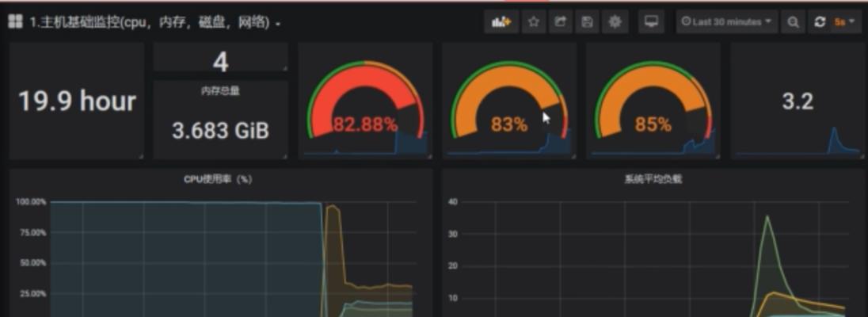Open the Share dashboard icon
The image size is (868, 317).
560,22
